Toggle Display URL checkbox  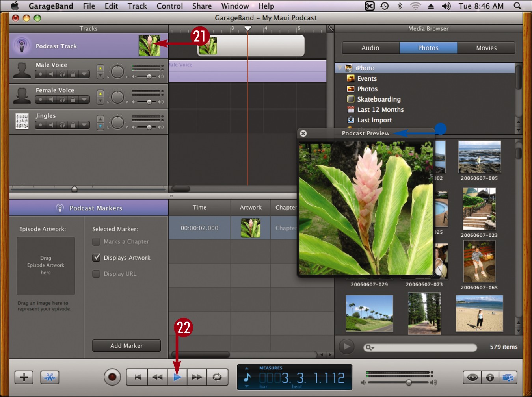96,274
